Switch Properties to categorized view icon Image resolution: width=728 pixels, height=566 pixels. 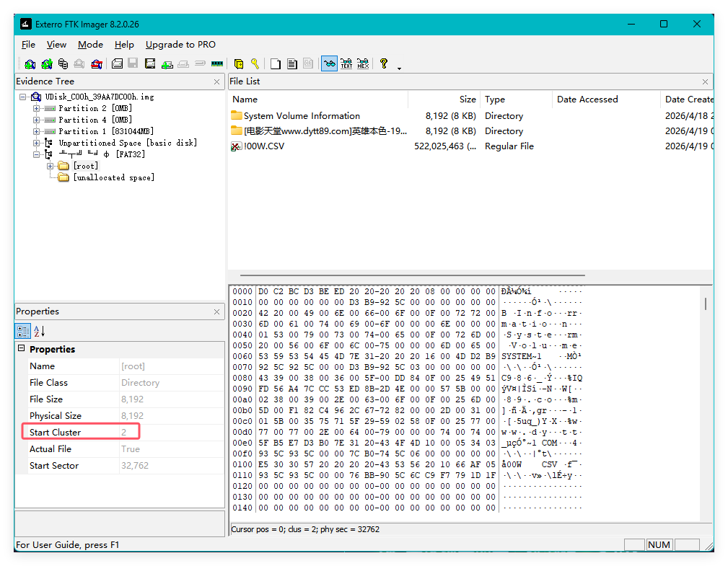coord(23,331)
